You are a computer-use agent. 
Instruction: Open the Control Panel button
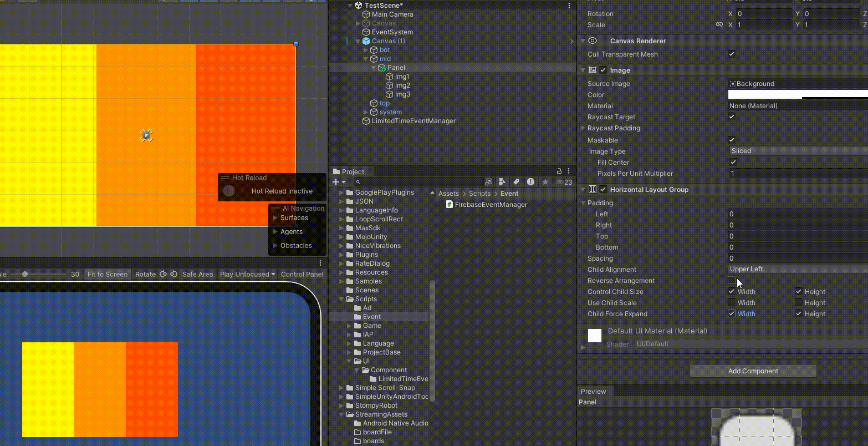click(302, 274)
